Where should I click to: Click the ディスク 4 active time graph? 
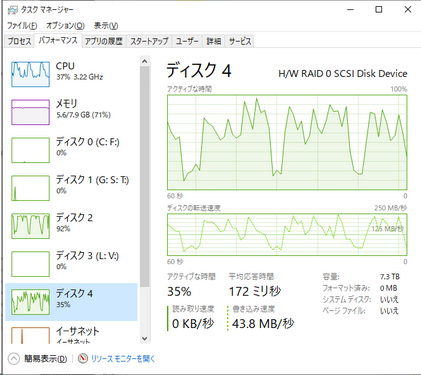(287, 142)
